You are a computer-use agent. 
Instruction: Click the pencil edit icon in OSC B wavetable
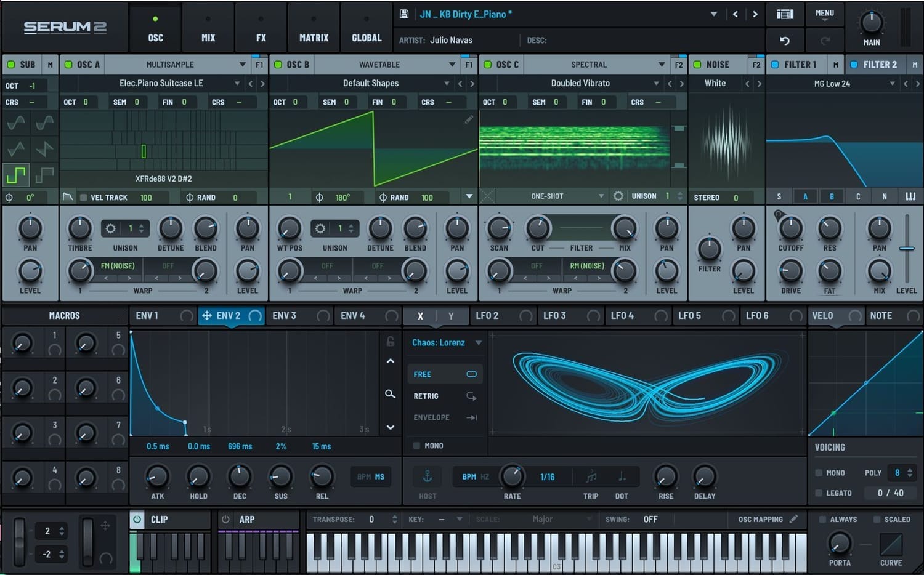(469, 119)
